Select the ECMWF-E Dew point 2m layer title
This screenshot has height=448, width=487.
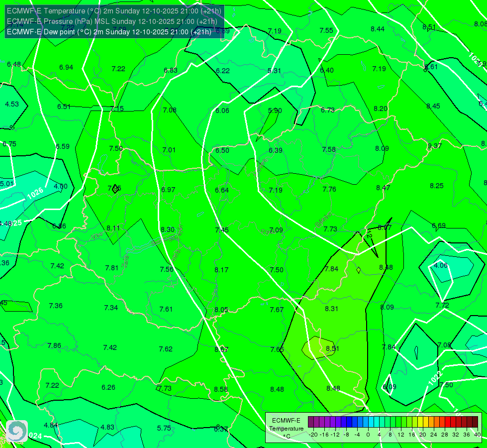(x=109, y=32)
